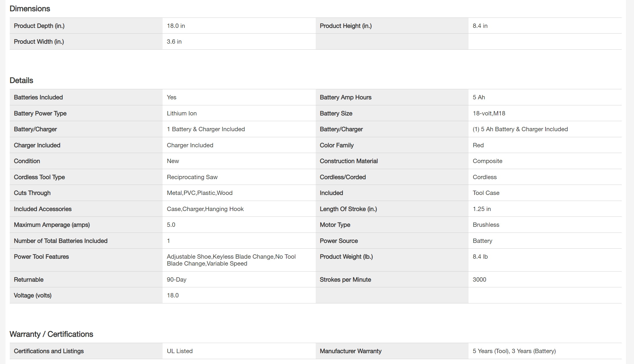Click the Strokes per Minute label
Screen dimensions: 634x364
coord(345,280)
